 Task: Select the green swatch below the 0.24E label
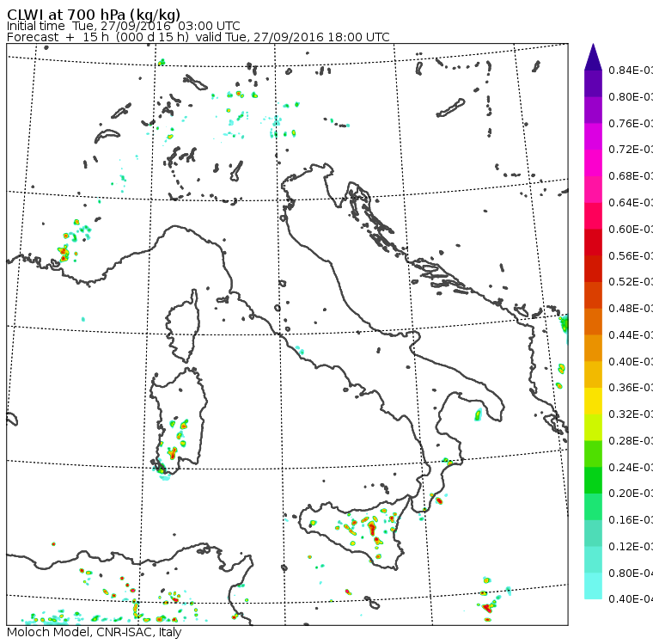tap(593, 481)
